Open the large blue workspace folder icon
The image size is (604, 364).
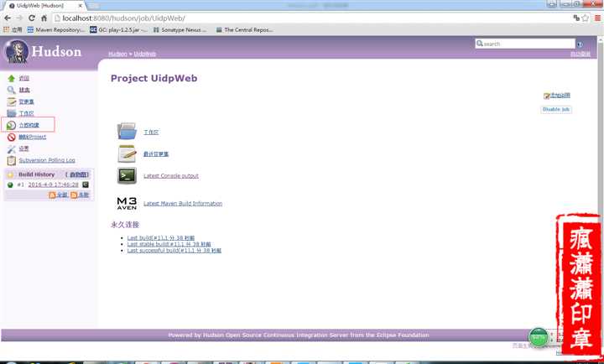tap(128, 132)
